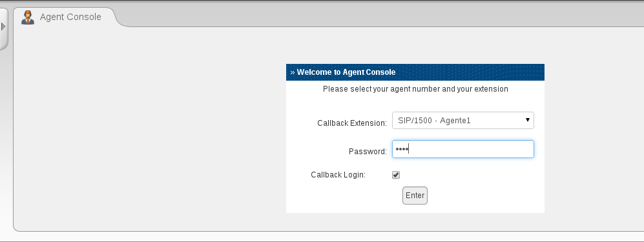644x242 pixels.
Task: Click the Welcome to Agent Console header
Action: (x=415, y=72)
